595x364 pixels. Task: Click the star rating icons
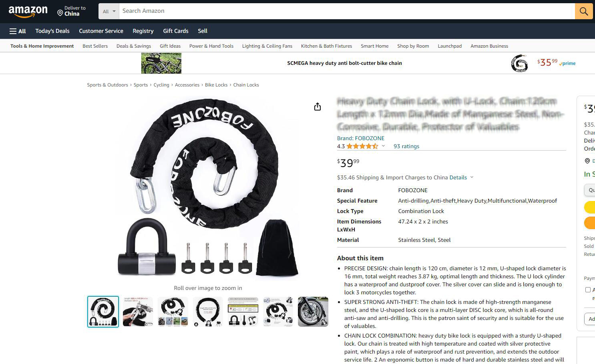click(x=362, y=146)
